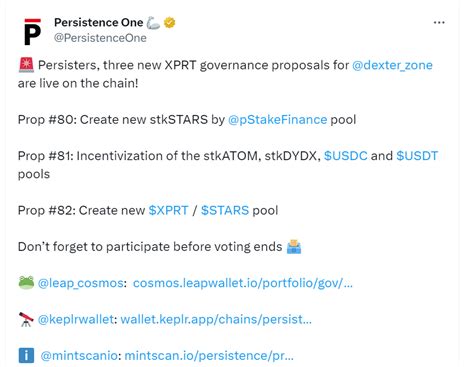Open the $USDT cashtag
The image size is (474, 367).
417,156
